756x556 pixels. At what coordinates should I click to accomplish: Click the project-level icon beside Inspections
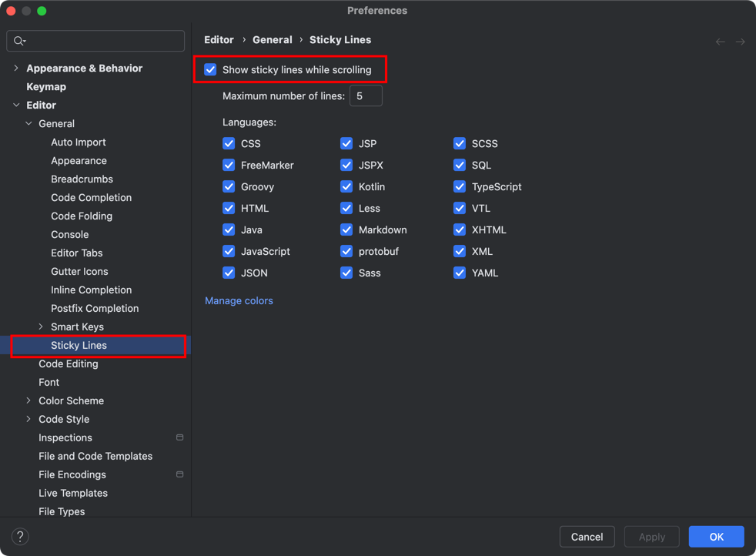click(x=179, y=437)
